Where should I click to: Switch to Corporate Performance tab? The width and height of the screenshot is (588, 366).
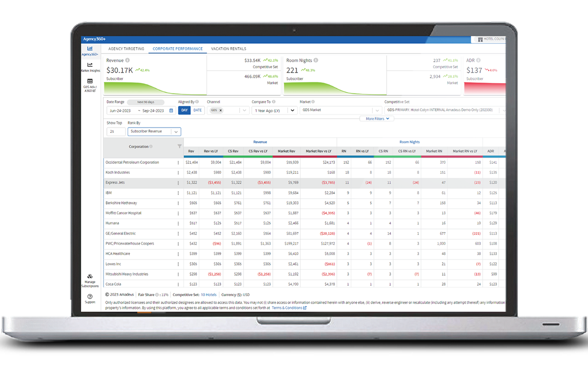pos(178,49)
